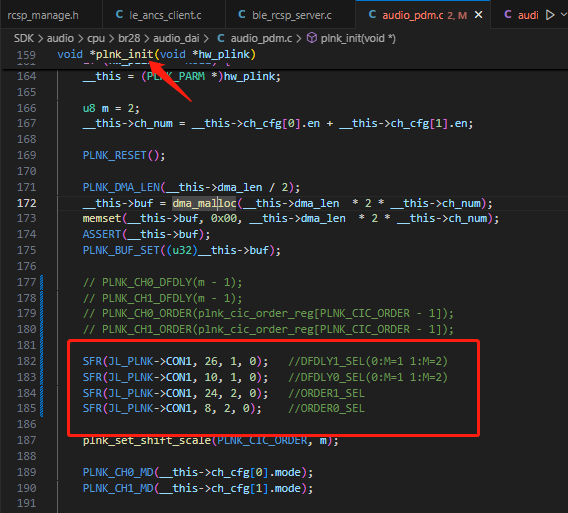568x513 pixels.
Task: Click the audio_dai breadcrumb folder
Action: pos(176,38)
